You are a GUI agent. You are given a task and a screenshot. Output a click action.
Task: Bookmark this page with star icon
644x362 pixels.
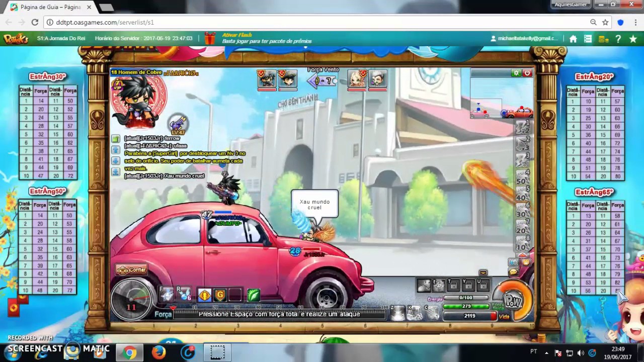(605, 22)
